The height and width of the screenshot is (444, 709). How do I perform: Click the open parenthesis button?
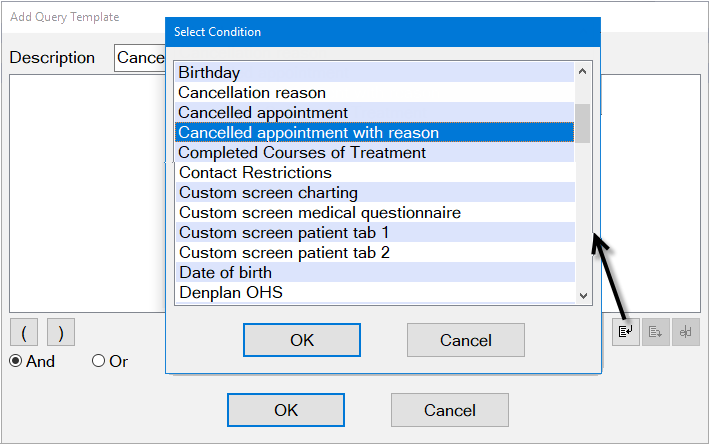(x=24, y=332)
